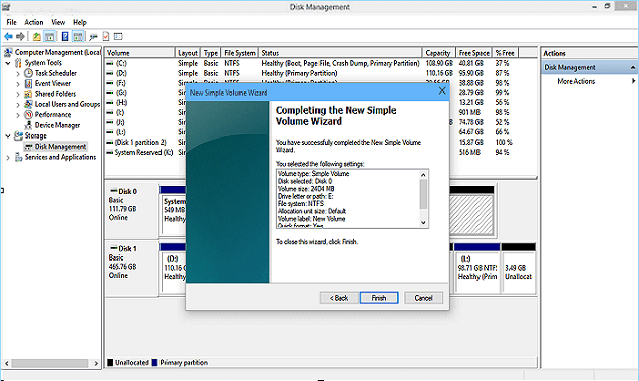
Task: Sort by the File System column header
Action: (240, 53)
